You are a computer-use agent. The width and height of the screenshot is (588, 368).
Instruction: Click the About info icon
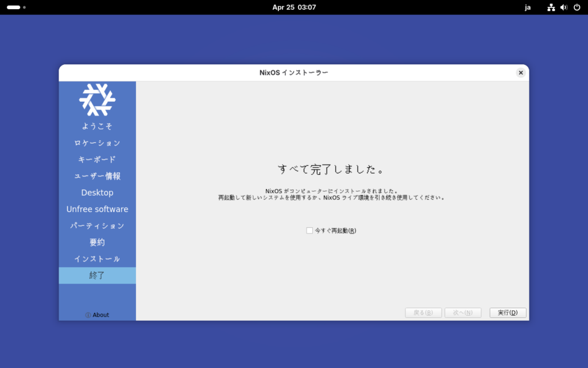pos(88,315)
